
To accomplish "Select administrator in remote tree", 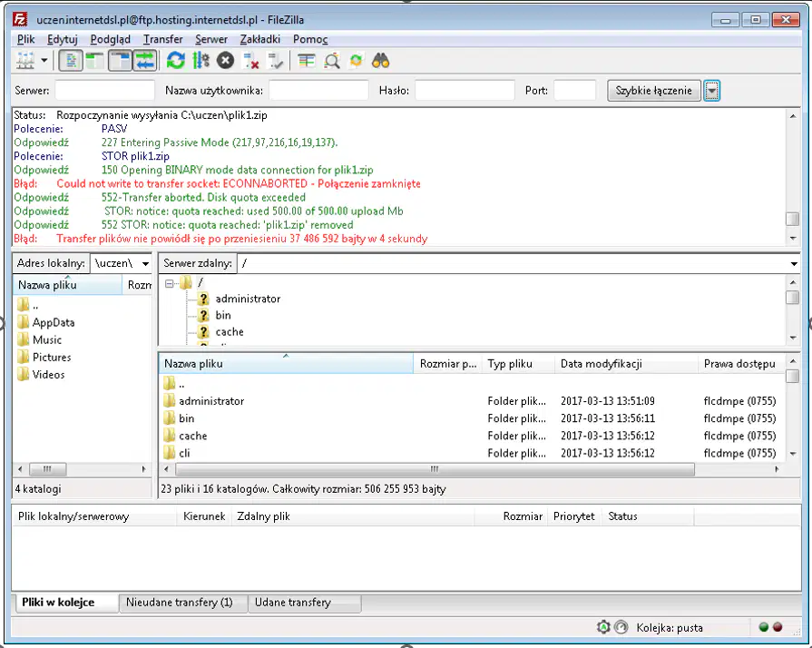I will pyautogui.click(x=248, y=299).
